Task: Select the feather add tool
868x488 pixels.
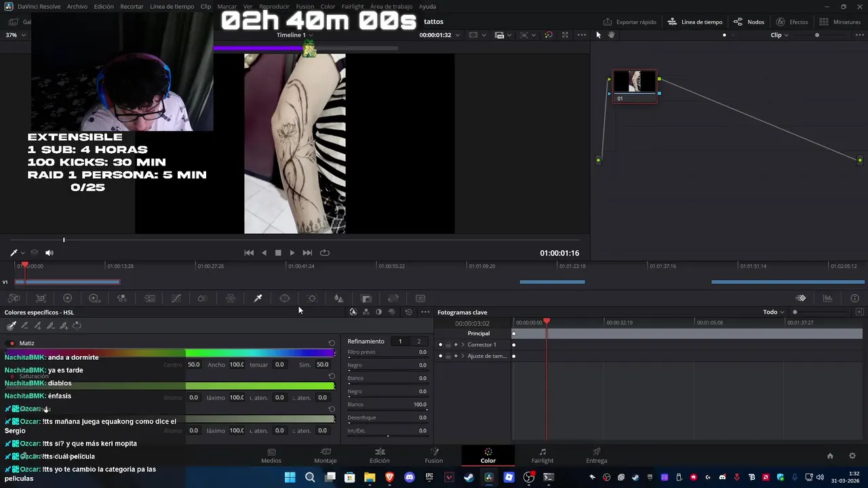Action: (64, 326)
